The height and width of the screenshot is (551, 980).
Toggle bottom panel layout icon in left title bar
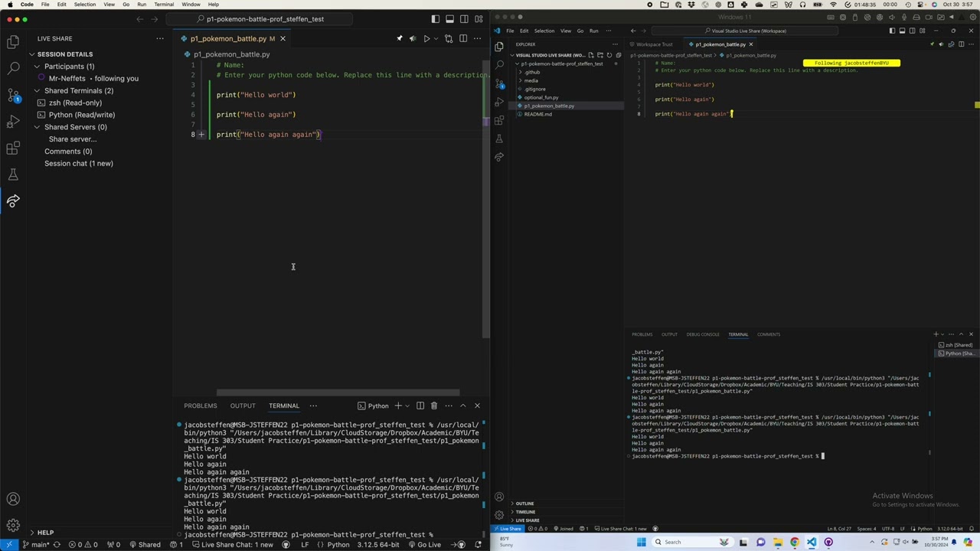450,19
